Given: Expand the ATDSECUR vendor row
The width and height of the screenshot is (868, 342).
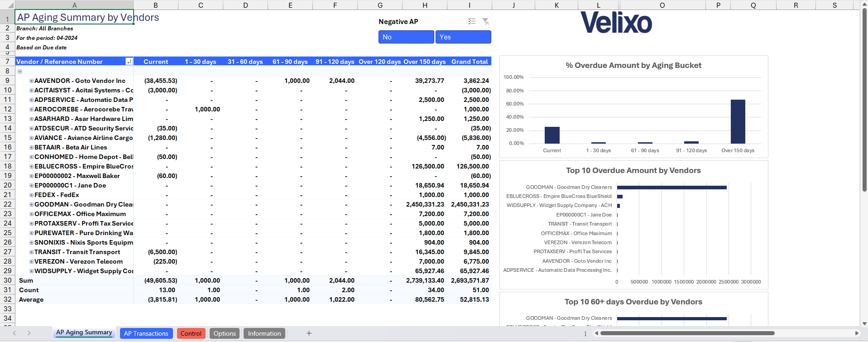Looking at the screenshot, I should (x=31, y=128).
